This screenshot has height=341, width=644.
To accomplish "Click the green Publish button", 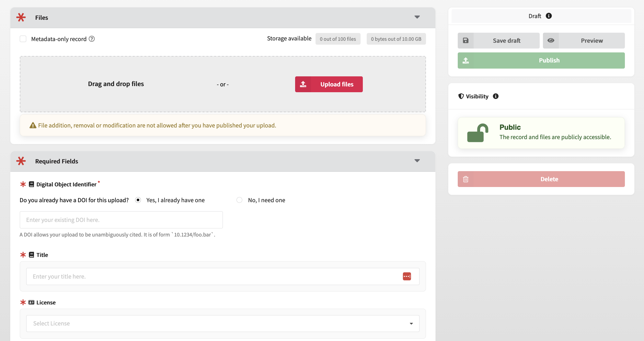I will pyautogui.click(x=541, y=60).
